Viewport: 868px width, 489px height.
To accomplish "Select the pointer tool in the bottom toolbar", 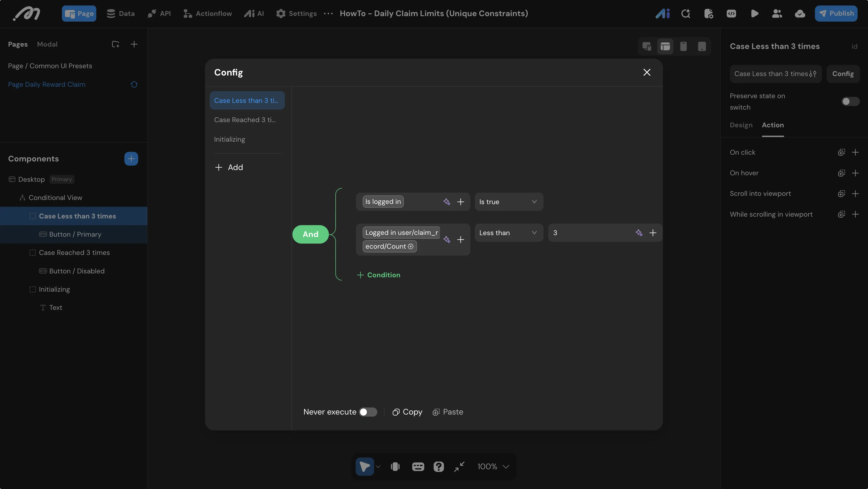I will (365, 466).
